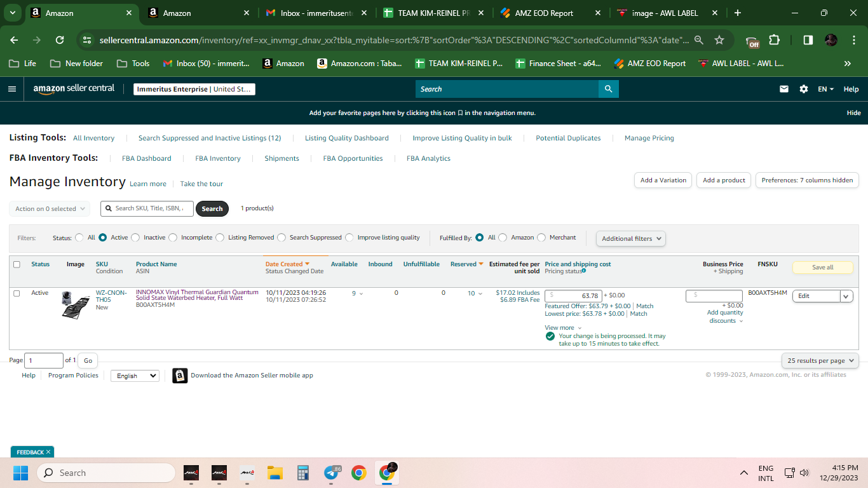Close the FEEDBACK tab
The width and height of the screenshot is (868, 488).
48,452
